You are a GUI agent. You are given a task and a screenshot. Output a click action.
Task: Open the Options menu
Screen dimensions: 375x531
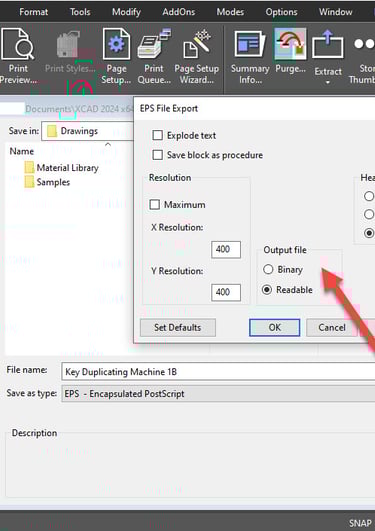[281, 12]
